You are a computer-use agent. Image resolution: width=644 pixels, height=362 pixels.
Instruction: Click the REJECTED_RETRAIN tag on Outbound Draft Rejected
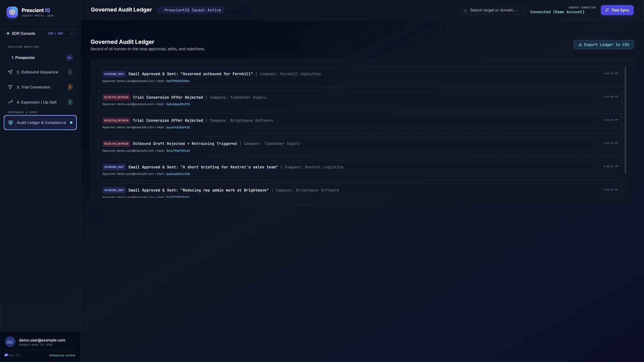pyautogui.click(x=116, y=144)
